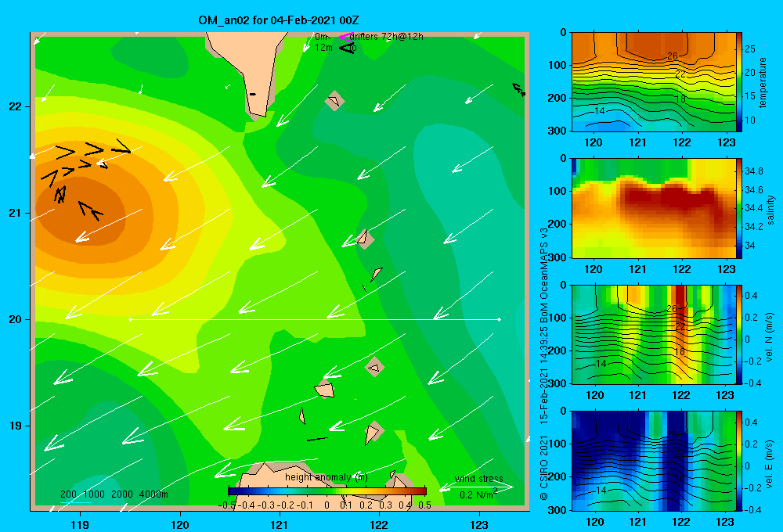Click latitude label '19' on the map axis
783x532 pixels.
[15, 426]
